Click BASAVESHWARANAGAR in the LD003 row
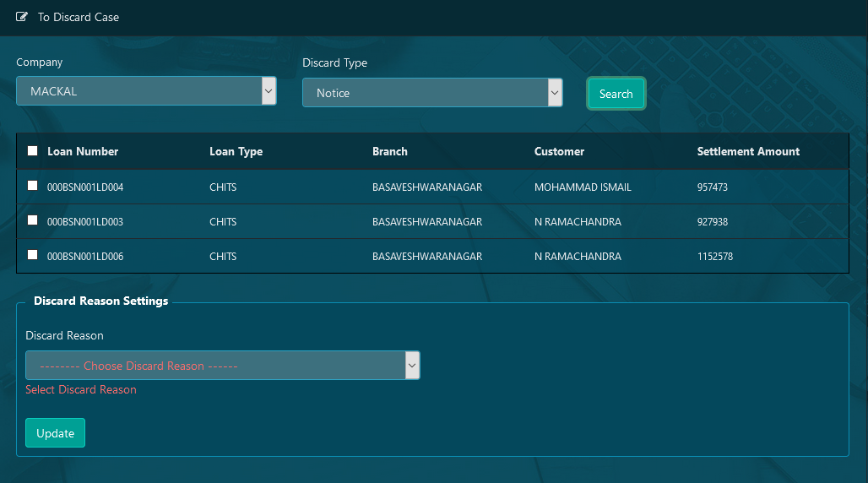The width and height of the screenshot is (868, 483). point(427,221)
